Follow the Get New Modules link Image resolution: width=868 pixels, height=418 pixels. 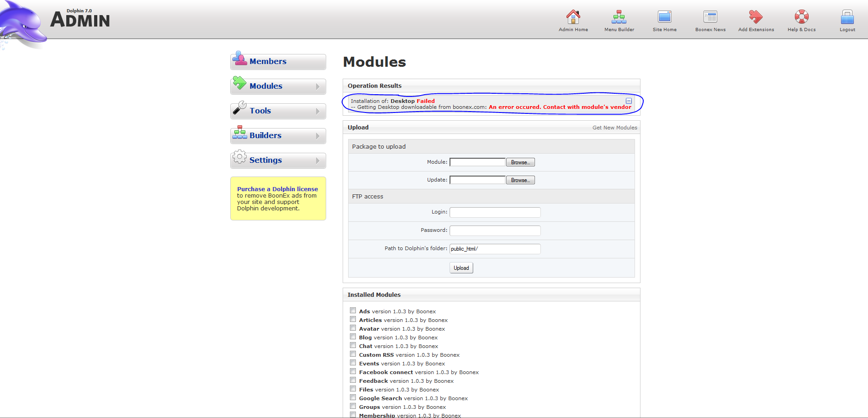click(614, 128)
